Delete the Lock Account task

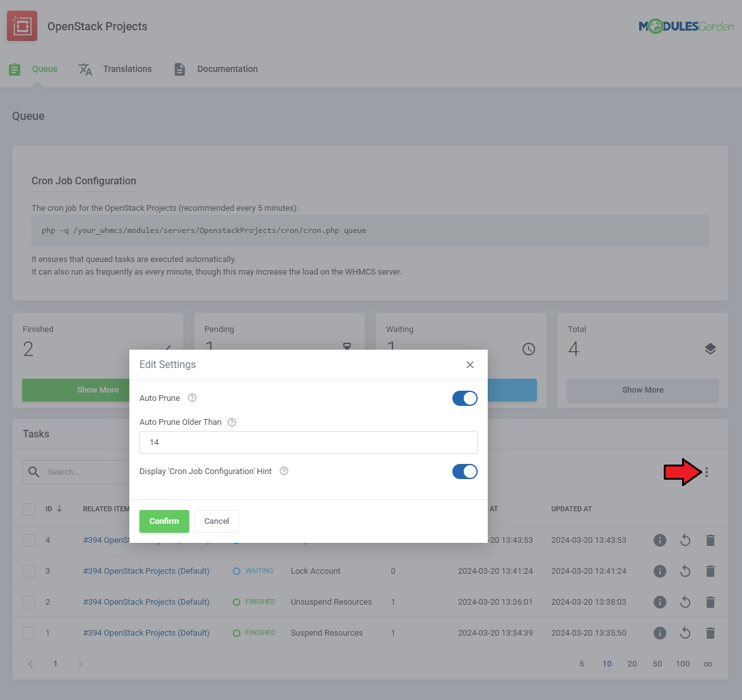click(x=710, y=571)
